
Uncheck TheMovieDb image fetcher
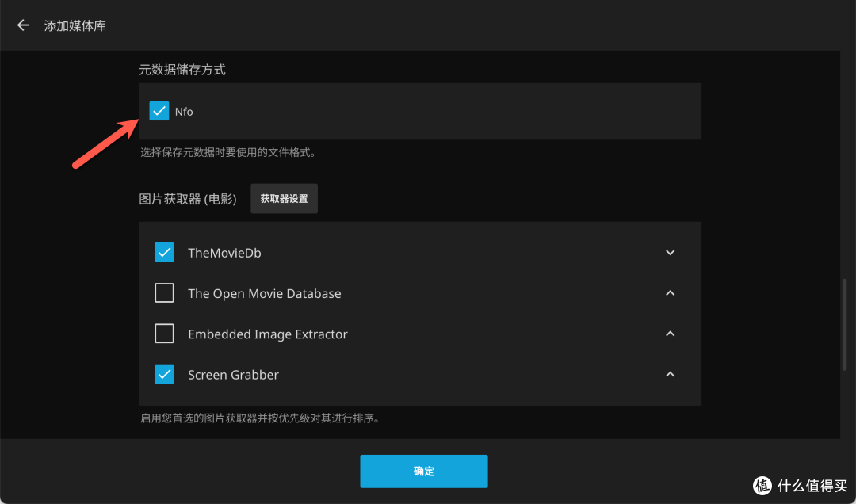click(x=164, y=252)
